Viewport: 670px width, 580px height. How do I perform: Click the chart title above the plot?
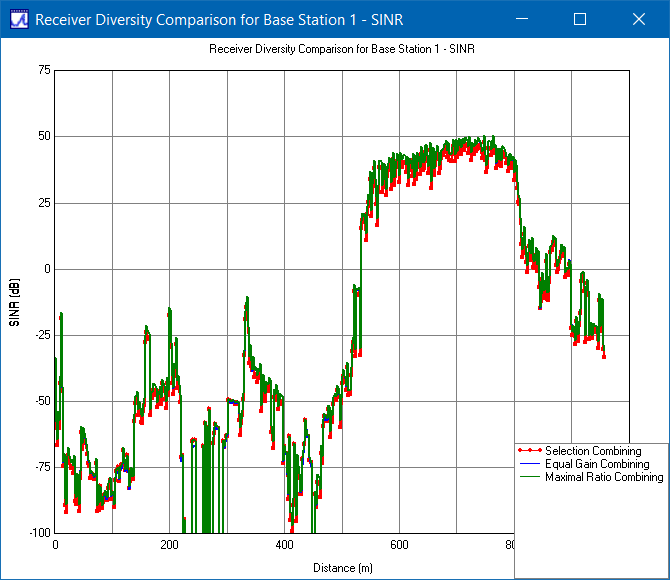pos(341,50)
